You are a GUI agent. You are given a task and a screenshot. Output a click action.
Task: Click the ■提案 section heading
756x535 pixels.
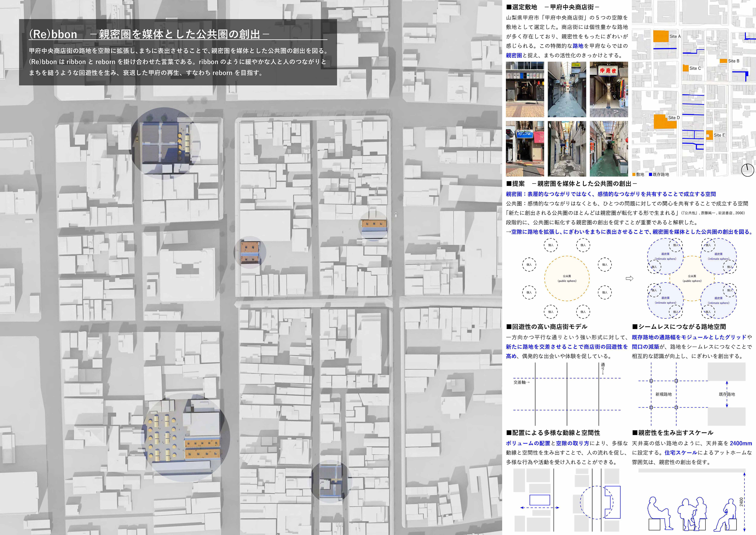pyautogui.click(x=516, y=184)
